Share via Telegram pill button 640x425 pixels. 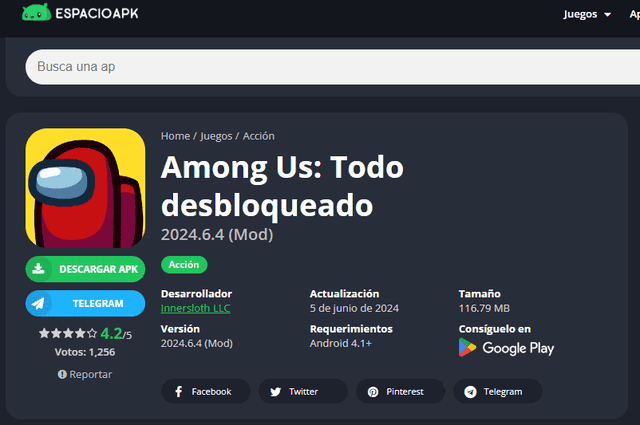coord(498,392)
